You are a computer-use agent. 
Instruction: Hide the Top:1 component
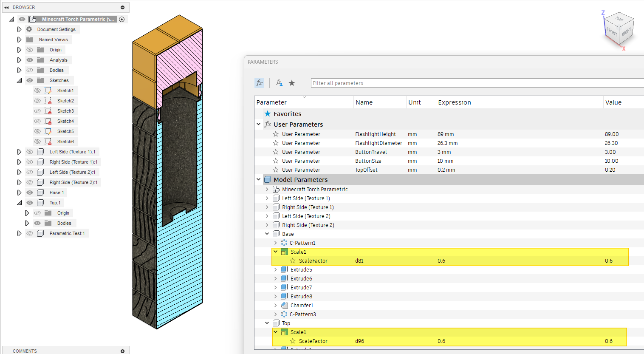(30, 203)
